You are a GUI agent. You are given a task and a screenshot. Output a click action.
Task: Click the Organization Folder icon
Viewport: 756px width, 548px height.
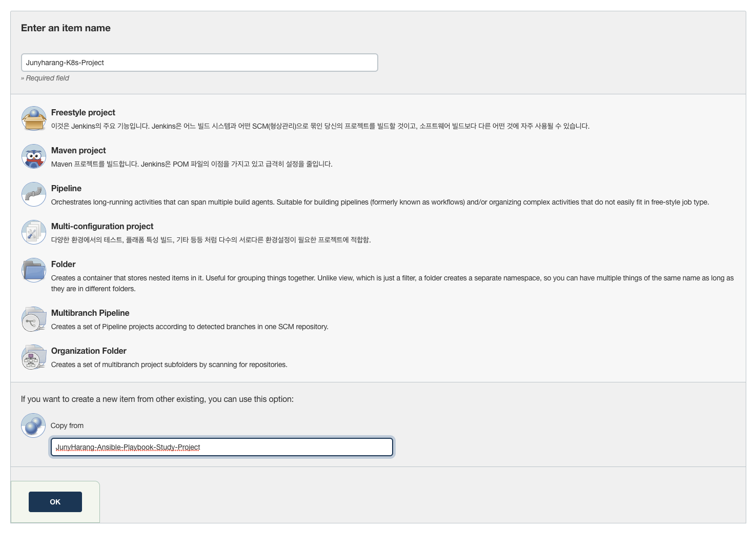tap(34, 357)
